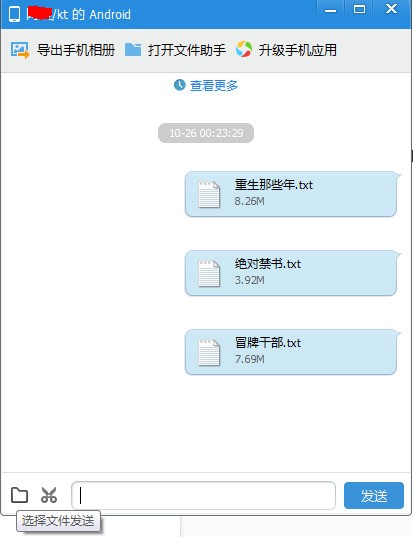The height and width of the screenshot is (537, 413).
Task: Click the export phone album icon
Action: [x=20, y=50]
